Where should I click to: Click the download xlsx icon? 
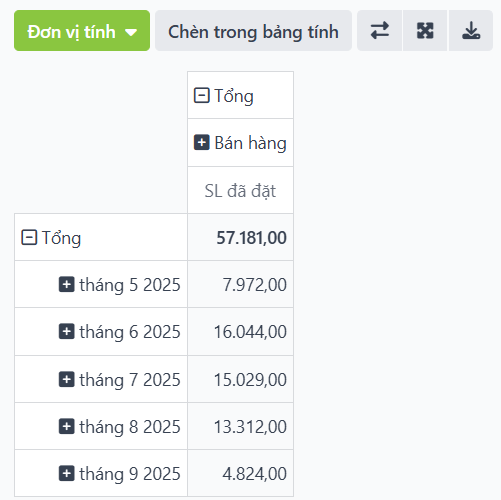coord(471,31)
